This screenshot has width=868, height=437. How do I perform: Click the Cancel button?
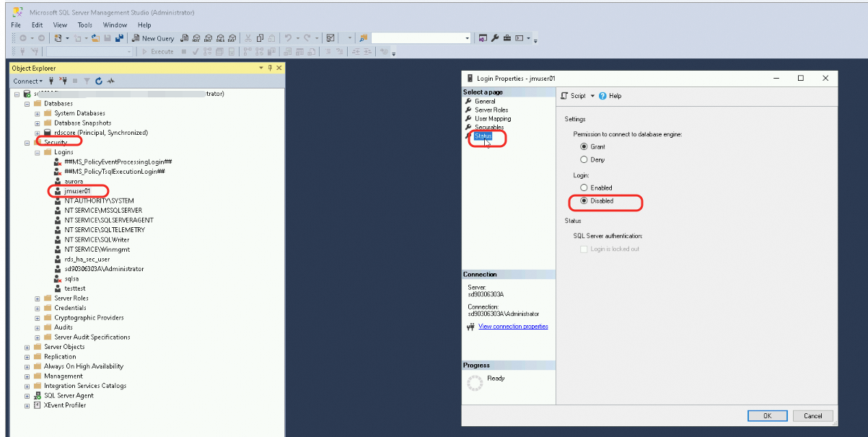[x=812, y=415]
